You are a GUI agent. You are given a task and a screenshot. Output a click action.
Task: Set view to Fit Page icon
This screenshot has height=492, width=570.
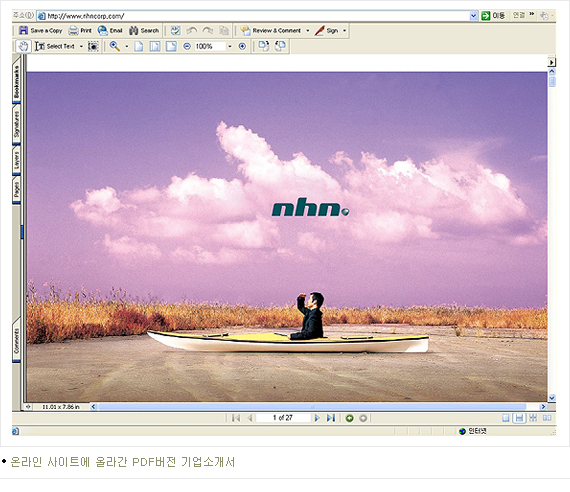coord(155,46)
